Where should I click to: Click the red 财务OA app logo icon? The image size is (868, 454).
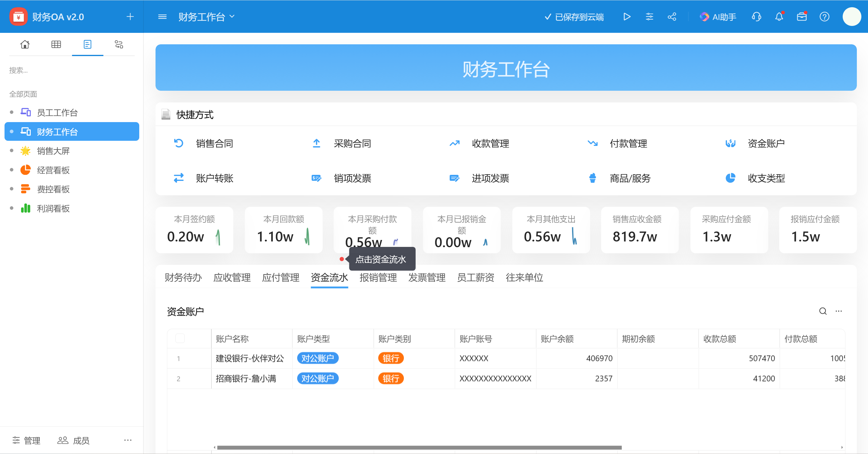coord(18,17)
